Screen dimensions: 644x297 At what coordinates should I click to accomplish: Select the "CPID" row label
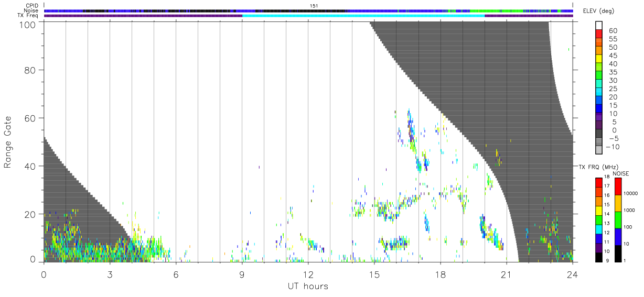pos(32,5)
